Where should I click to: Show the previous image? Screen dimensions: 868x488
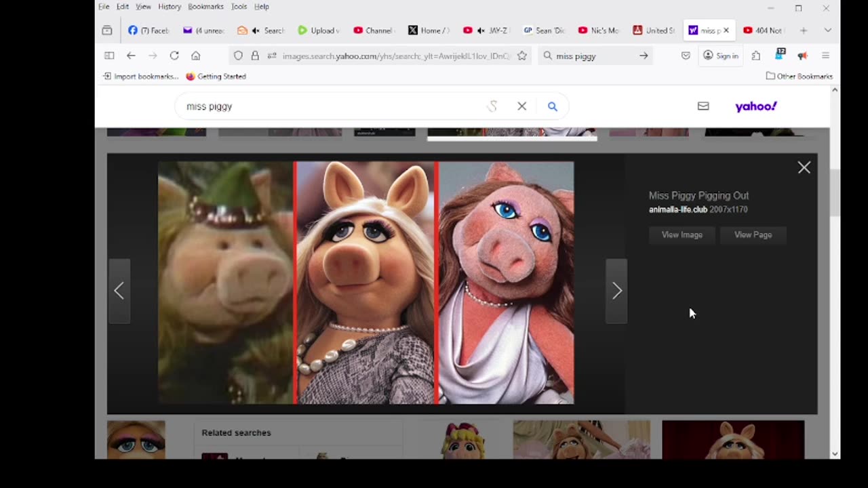pos(119,291)
